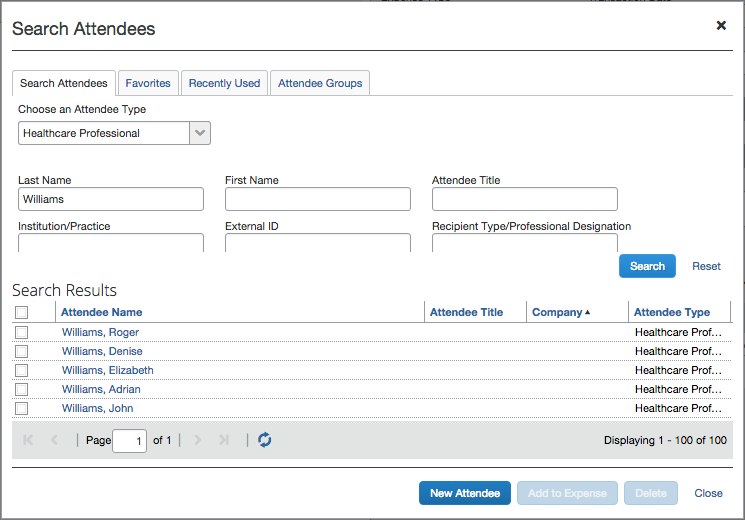Go to next page of results
Viewport: 745px width, 520px height.
tap(197, 440)
